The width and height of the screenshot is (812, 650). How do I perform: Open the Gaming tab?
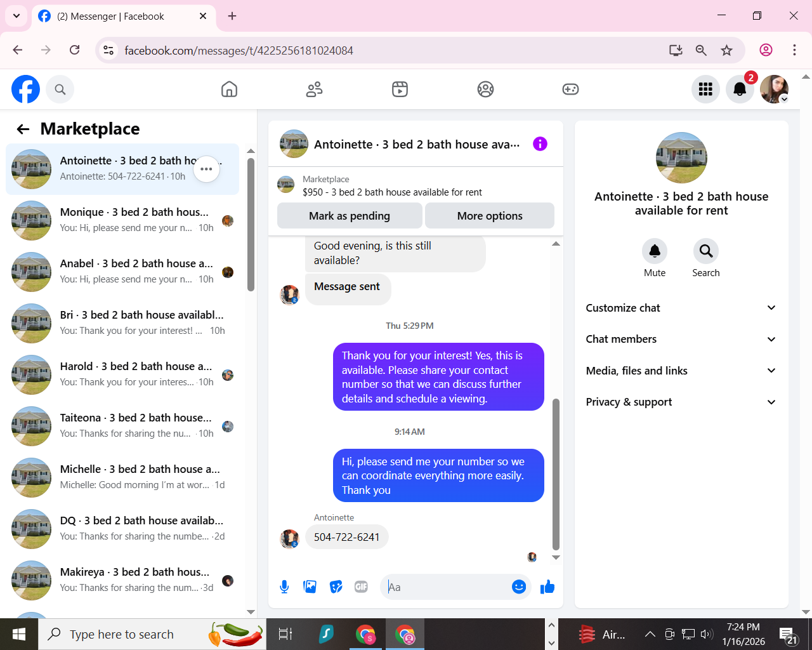[570, 90]
